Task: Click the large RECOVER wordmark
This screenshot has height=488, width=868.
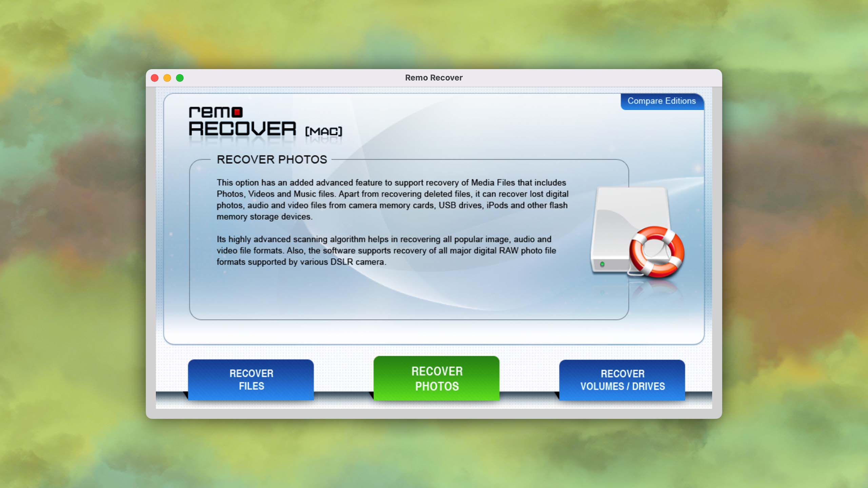Action: 242,129
